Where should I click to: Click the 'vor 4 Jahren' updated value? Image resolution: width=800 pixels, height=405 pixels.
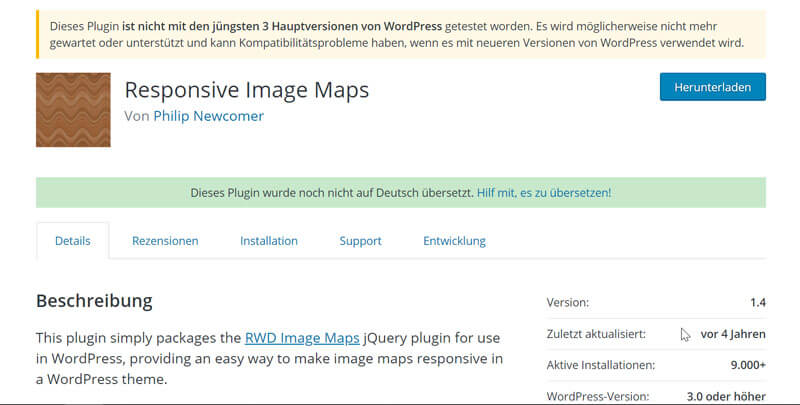[733, 334]
